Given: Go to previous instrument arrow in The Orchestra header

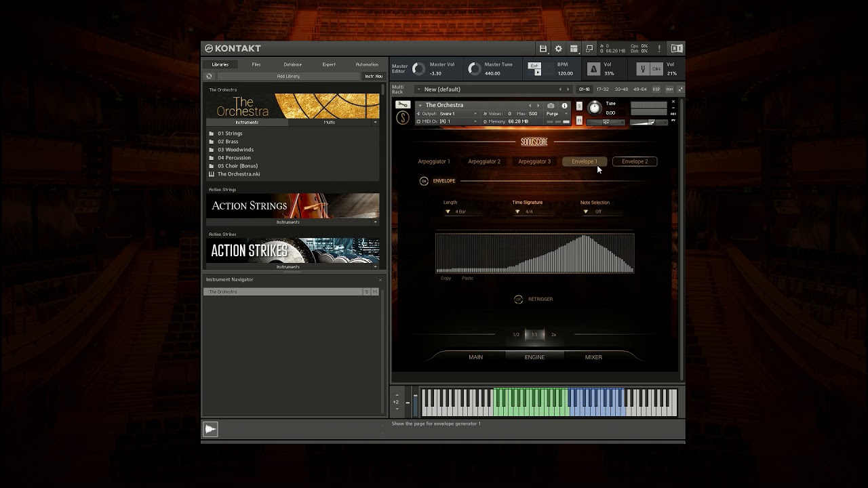Looking at the screenshot, I should point(530,106).
